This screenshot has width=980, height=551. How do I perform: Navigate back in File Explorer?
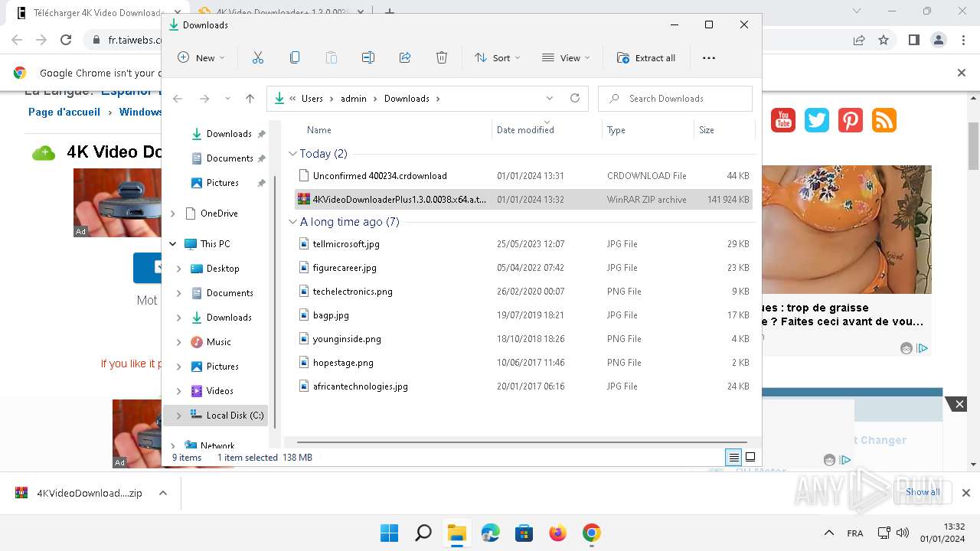pyautogui.click(x=178, y=99)
